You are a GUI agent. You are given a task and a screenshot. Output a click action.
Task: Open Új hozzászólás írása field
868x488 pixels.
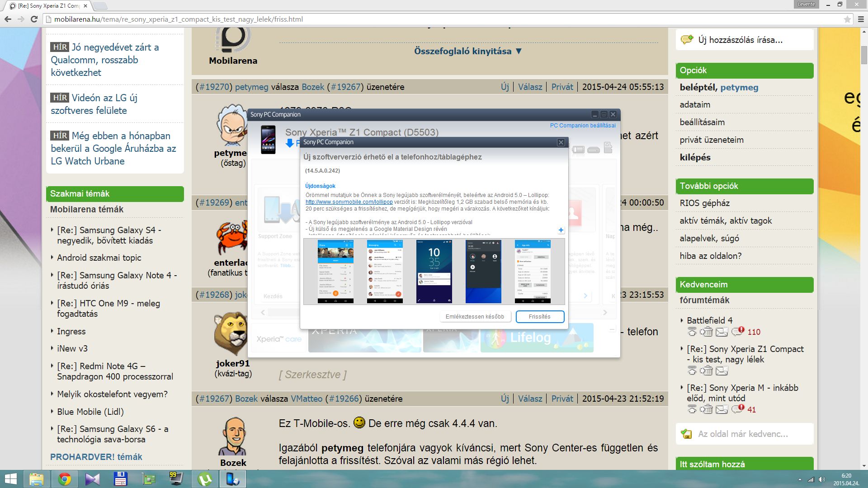pyautogui.click(x=745, y=40)
